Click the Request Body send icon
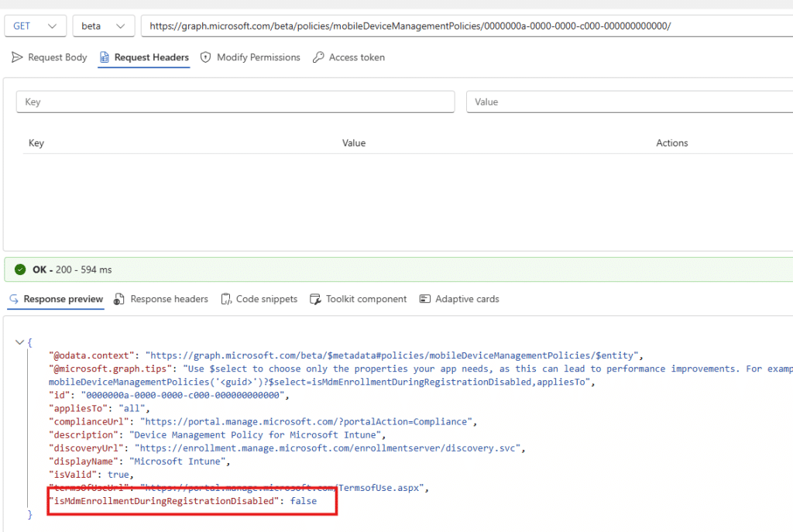Image resolution: width=793 pixels, height=532 pixels. [17, 57]
